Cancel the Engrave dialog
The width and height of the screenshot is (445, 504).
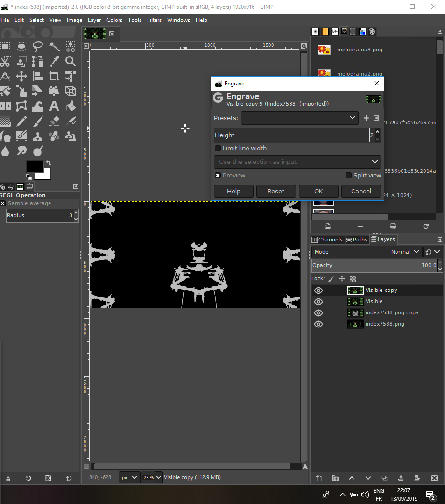pyautogui.click(x=361, y=191)
